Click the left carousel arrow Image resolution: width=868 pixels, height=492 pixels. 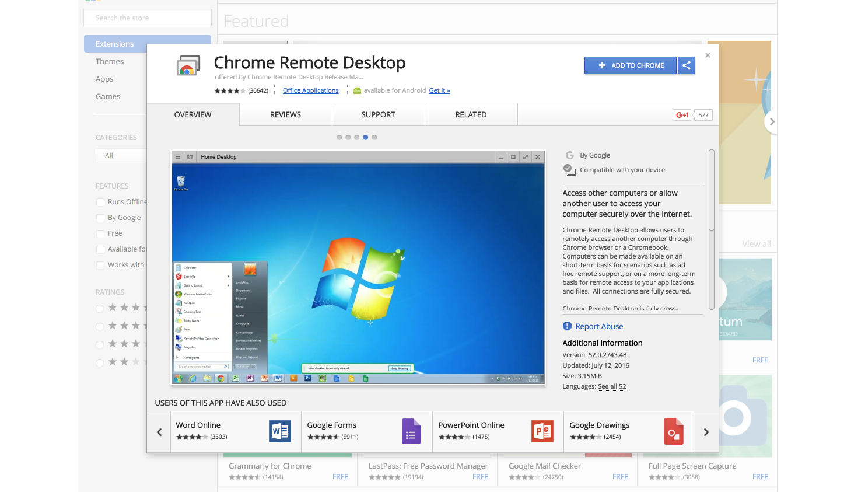(159, 432)
